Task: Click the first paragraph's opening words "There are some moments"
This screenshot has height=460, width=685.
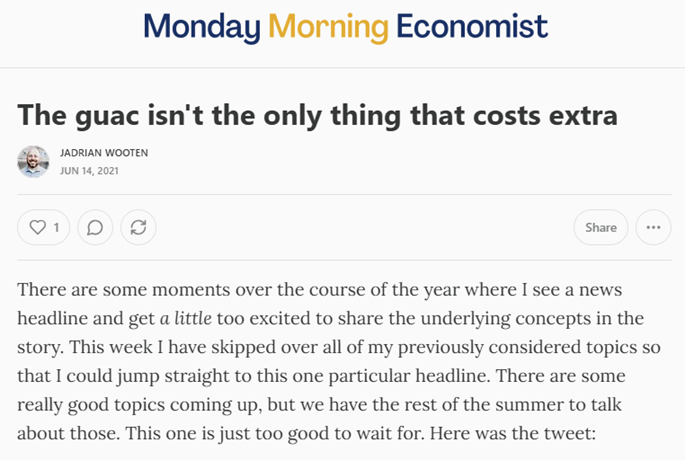Action: pos(108,289)
